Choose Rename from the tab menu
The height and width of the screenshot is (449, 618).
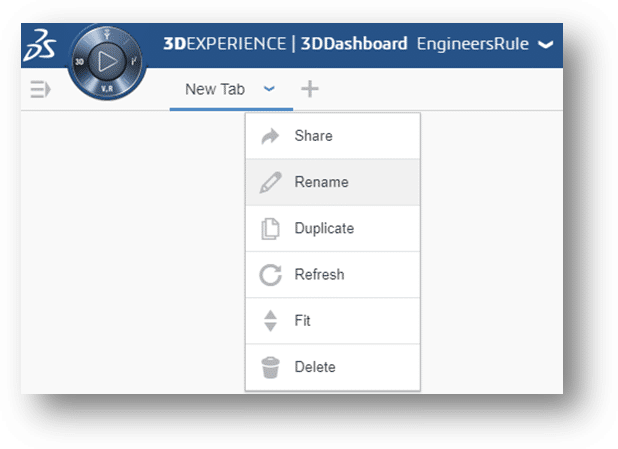tap(321, 182)
